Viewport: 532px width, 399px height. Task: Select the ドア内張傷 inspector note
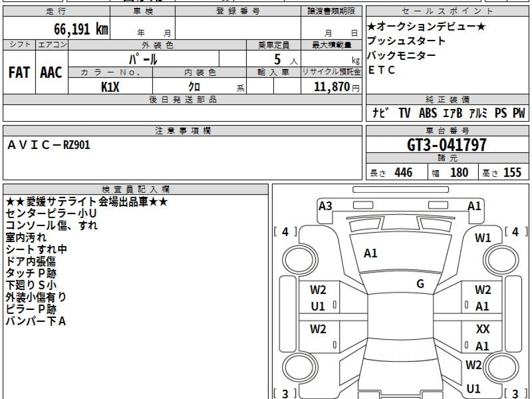[x=31, y=262]
